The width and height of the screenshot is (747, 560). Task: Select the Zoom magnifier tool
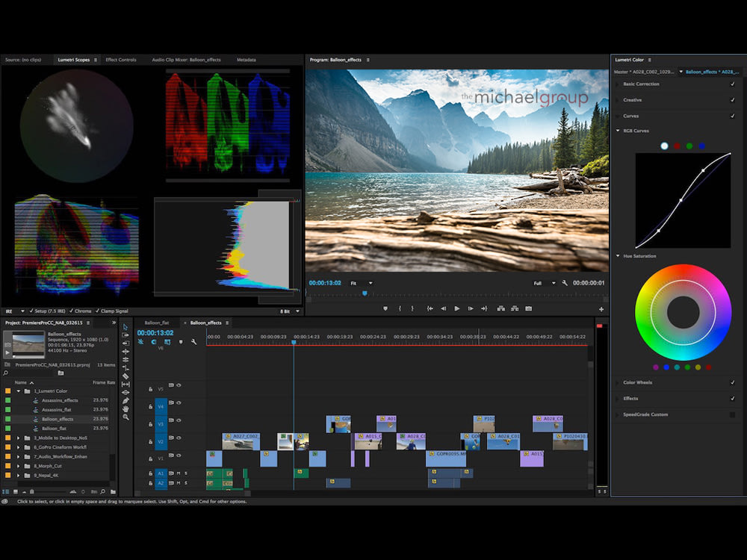click(x=125, y=417)
